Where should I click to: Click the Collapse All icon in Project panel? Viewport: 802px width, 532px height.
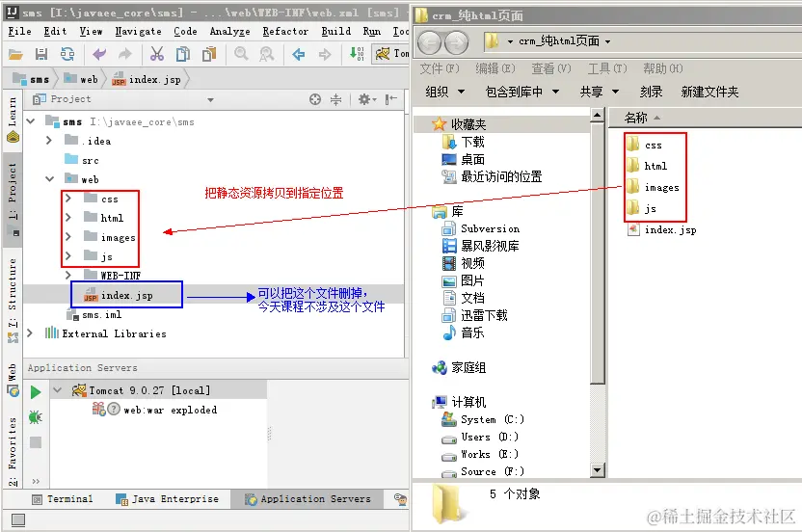336,99
